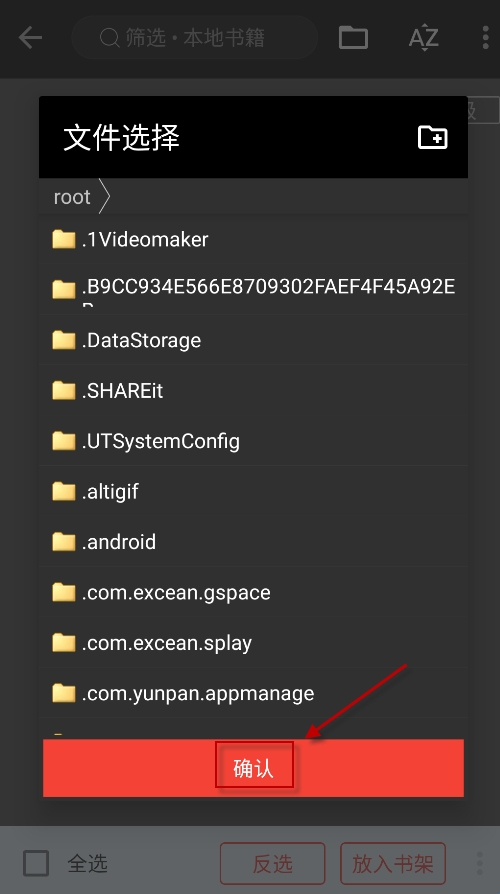Tap the bottom-right more options dots
The width and height of the screenshot is (500, 894).
tap(479, 863)
